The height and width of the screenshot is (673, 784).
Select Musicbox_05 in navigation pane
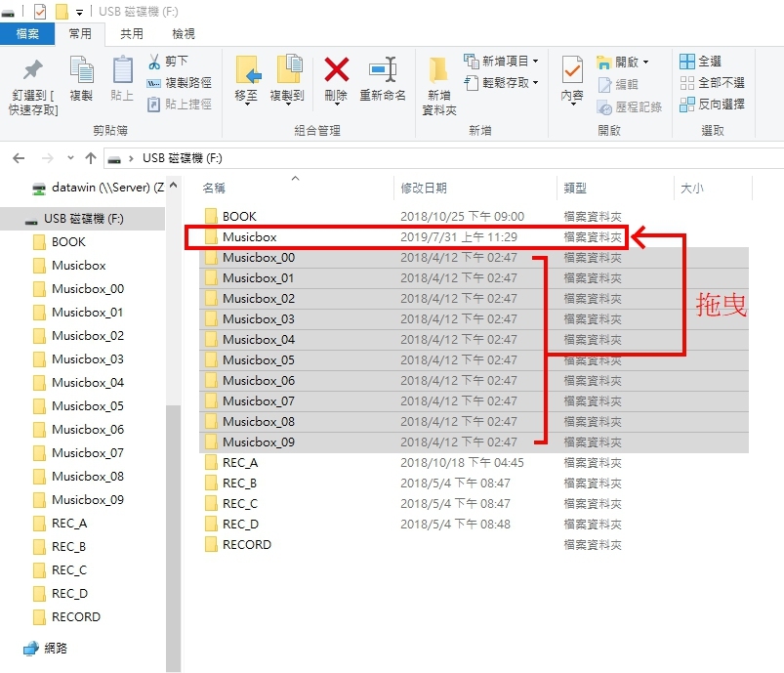click(x=88, y=405)
